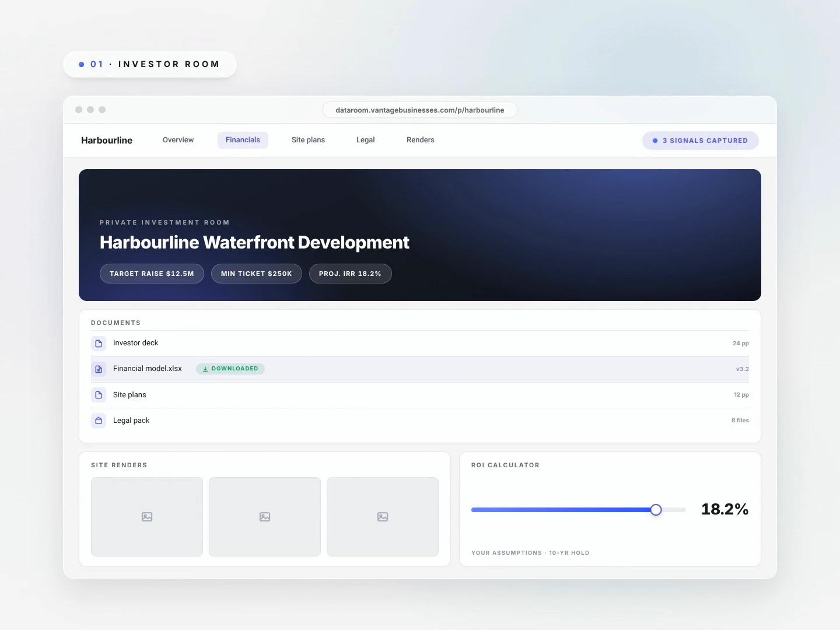Click the Investor deck document icon
The image size is (840, 630).
(99, 344)
